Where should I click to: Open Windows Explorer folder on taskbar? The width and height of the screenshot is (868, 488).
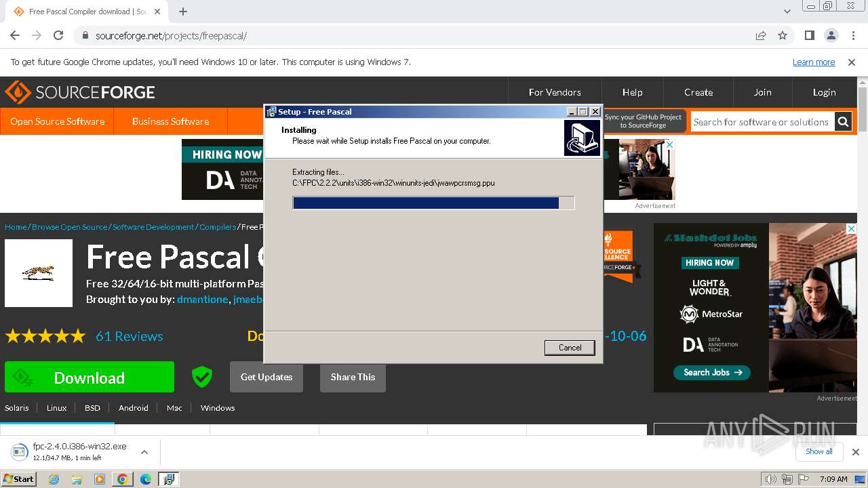[x=77, y=479]
